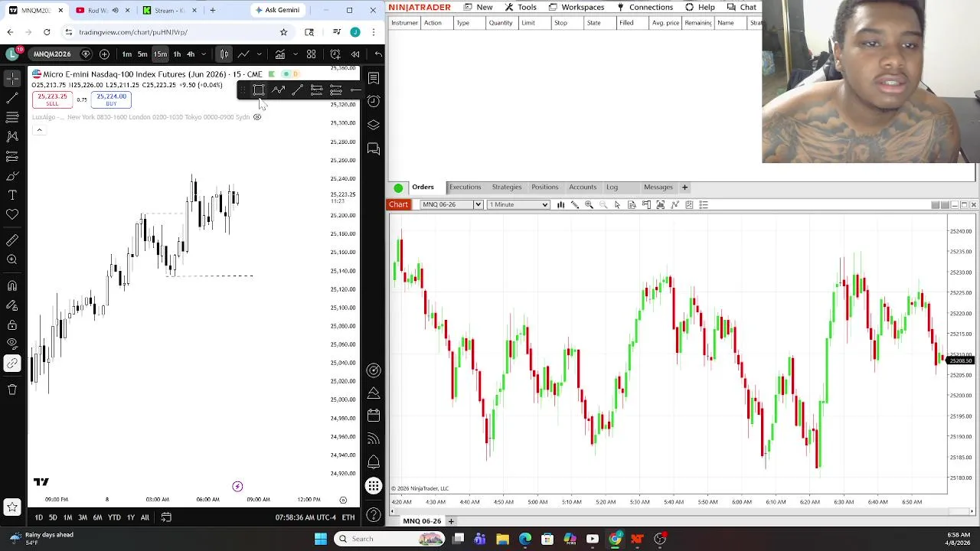Open the TradingView watchlist panel icon
Viewport: 980px width, 551px height.
pos(374,78)
